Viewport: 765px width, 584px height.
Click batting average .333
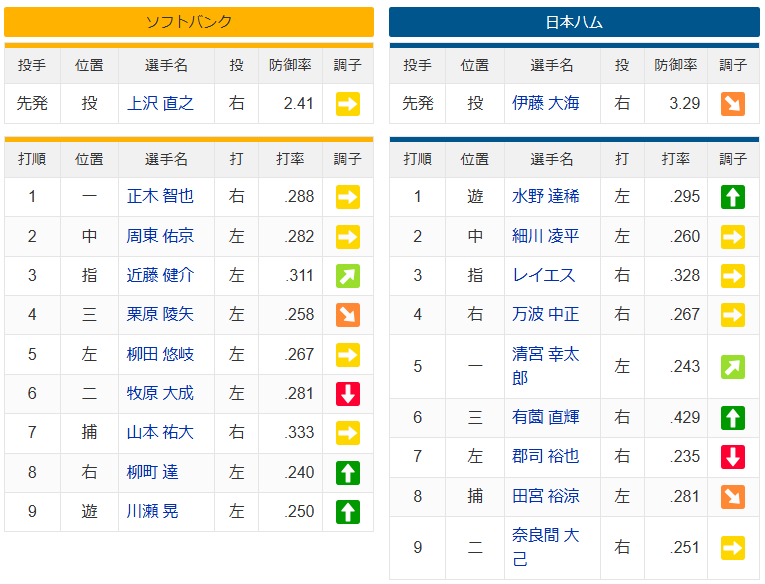299,433
